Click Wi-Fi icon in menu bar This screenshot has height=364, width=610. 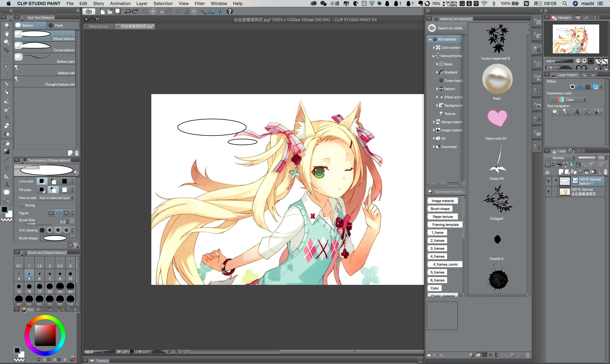pos(484,3)
